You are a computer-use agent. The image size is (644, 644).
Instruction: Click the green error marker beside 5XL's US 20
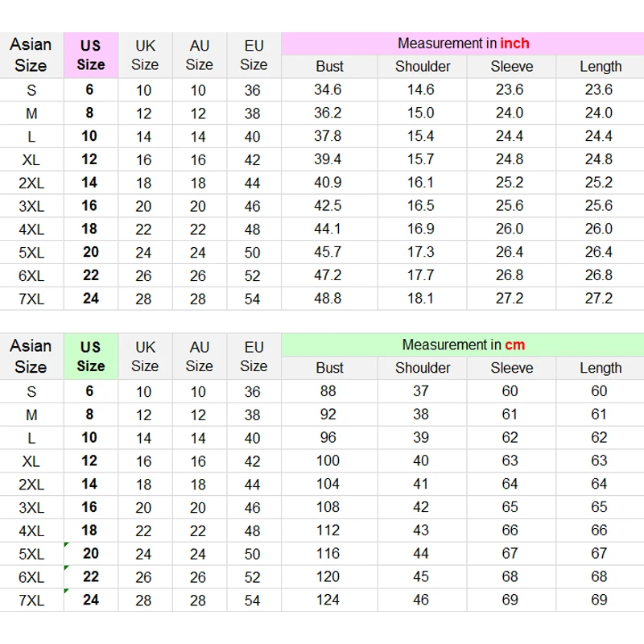click(x=66, y=545)
